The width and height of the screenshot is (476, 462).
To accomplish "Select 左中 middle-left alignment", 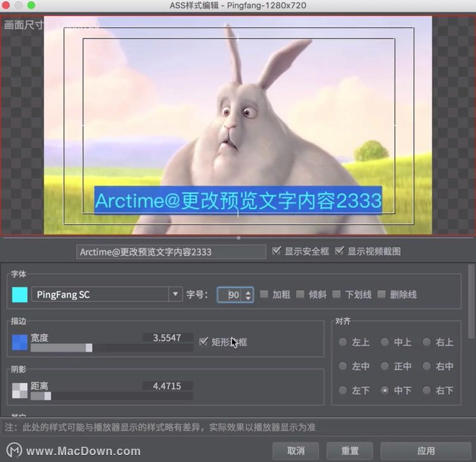I will click(x=343, y=366).
